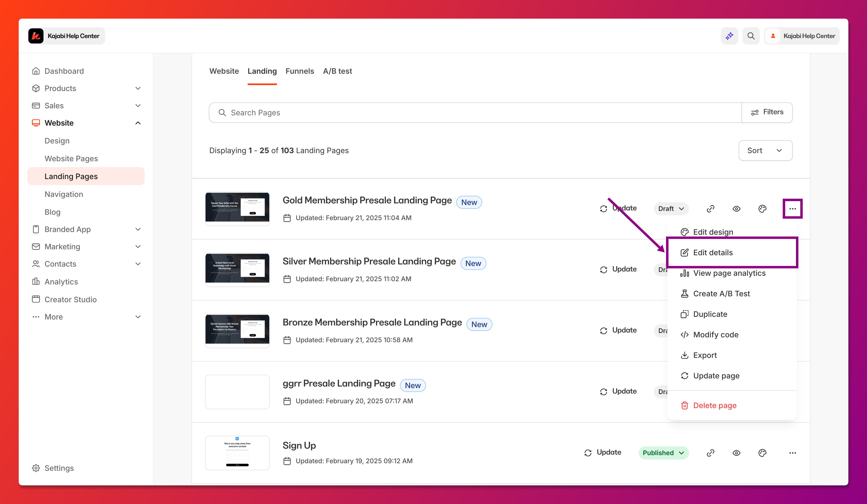The height and width of the screenshot is (504, 867).
Task: Expand the Sales sidebar section
Action: coord(138,106)
